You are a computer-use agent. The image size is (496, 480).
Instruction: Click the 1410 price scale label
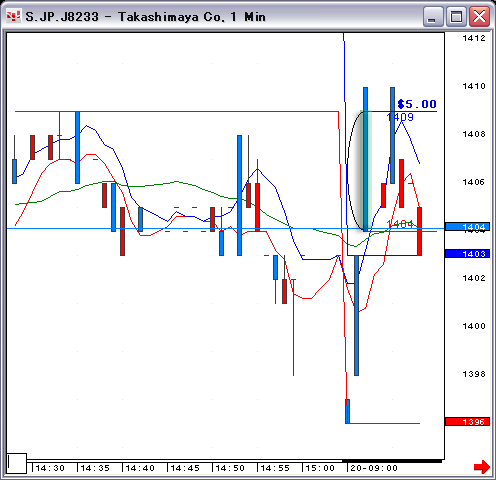(x=474, y=86)
